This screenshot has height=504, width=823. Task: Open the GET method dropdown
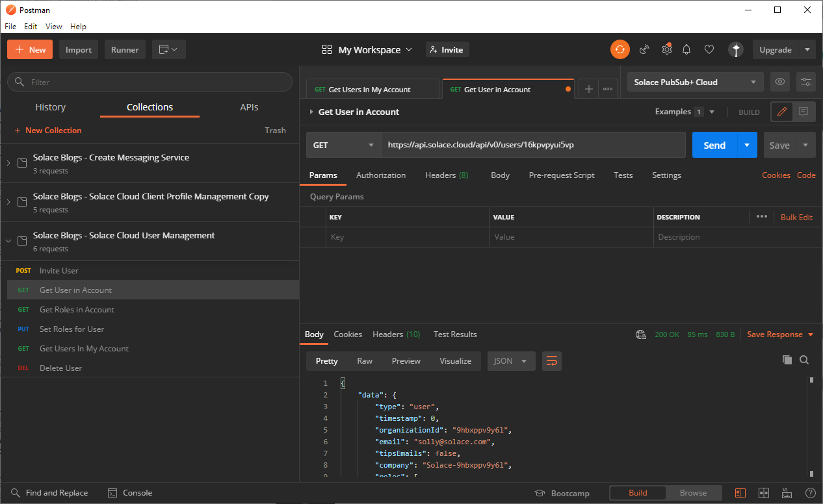[343, 145]
